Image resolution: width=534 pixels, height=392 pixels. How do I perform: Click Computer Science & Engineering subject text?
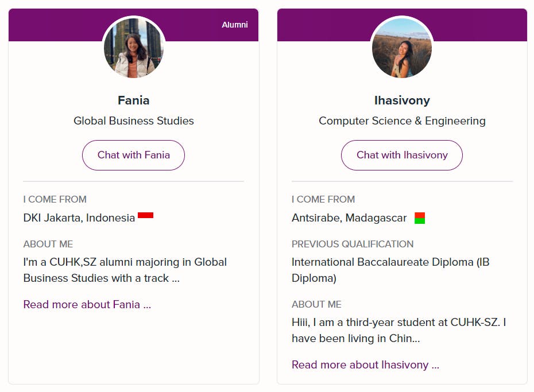coord(402,121)
